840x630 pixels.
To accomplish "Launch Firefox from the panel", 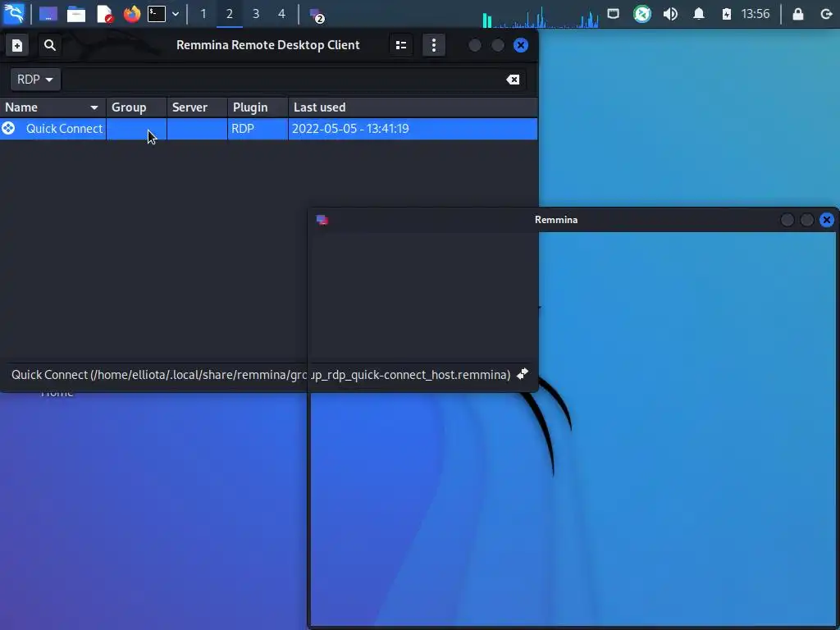I will click(x=132, y=14).
